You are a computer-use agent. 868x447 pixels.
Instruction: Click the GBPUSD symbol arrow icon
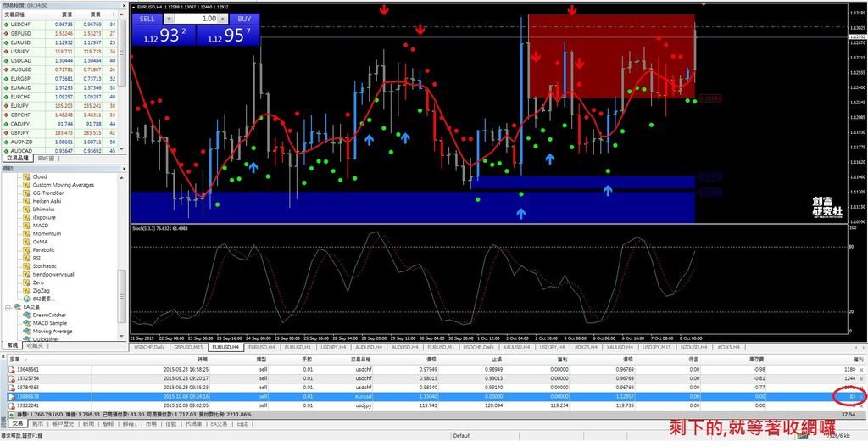coord(6,33)
